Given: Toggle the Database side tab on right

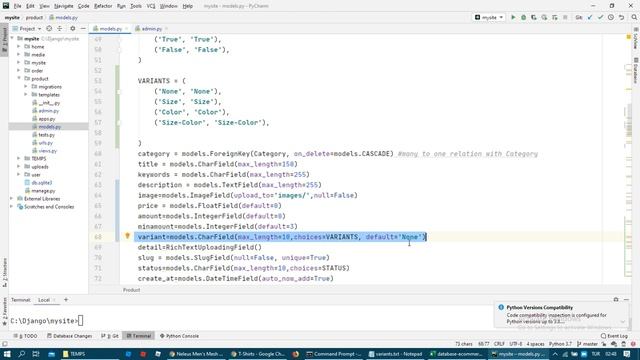Looking at the screenshot, I should pyautogui.click(x=636, y=71).
